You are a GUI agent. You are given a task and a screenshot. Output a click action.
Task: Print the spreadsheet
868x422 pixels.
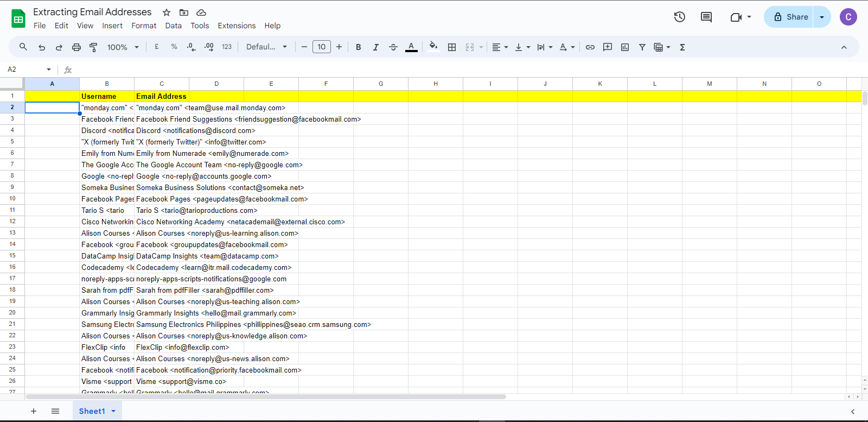coord(76,47)
